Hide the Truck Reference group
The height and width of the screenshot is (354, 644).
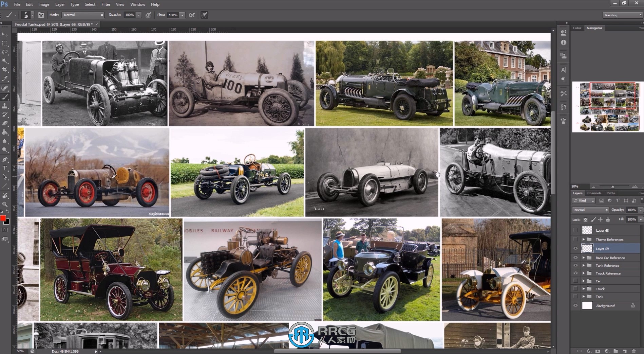575,273
